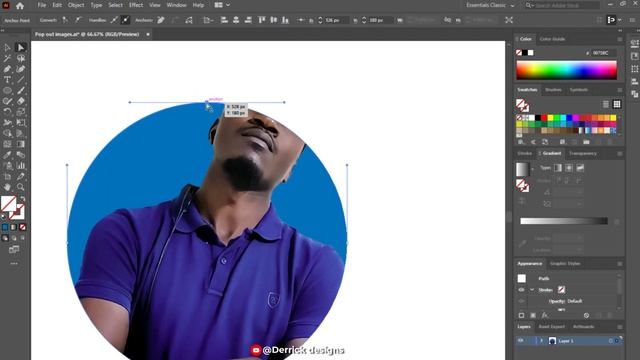Screen dimensions: 640x360
Task: Switch to the Color Guide tab
Action: (552, 39)
